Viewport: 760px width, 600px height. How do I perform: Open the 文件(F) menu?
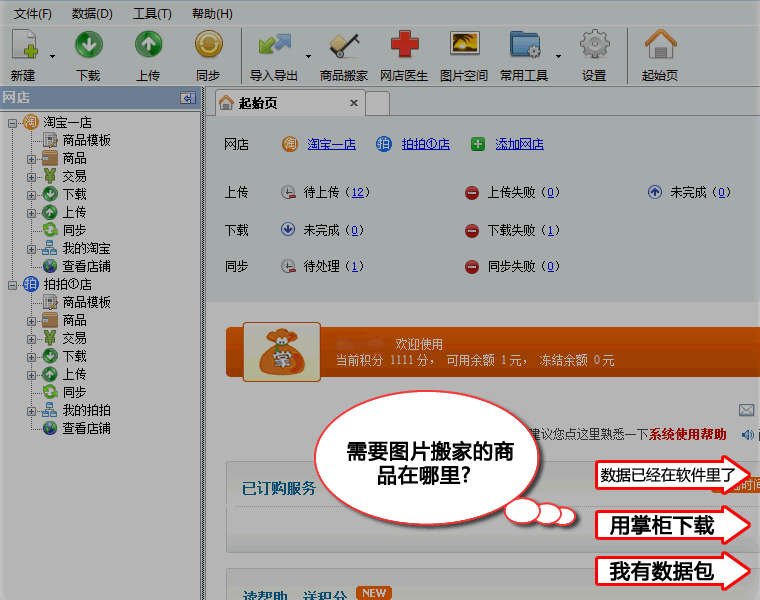point(32,14)
